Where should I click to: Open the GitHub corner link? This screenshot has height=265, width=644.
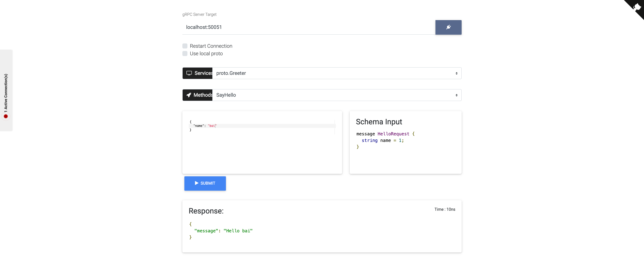coord(636,7)
